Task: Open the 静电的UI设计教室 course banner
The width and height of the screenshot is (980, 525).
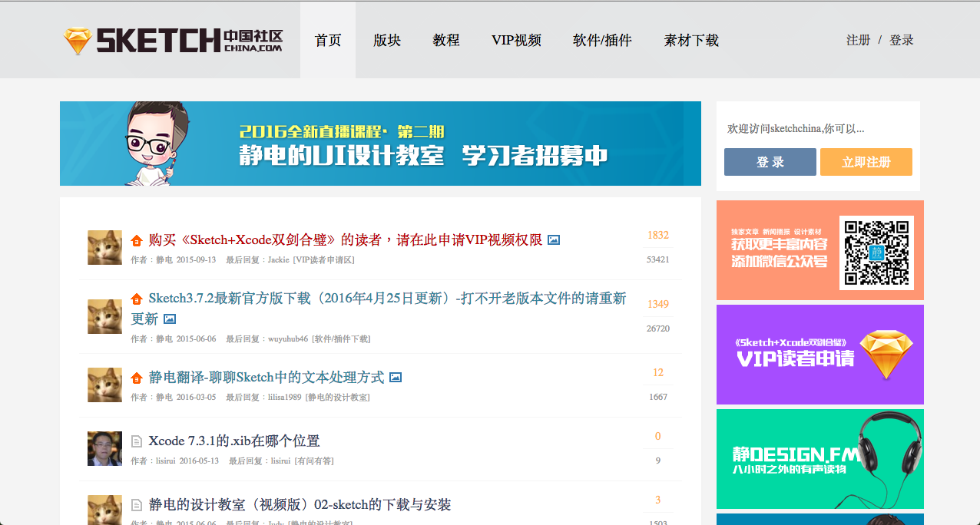Action: 380,144
